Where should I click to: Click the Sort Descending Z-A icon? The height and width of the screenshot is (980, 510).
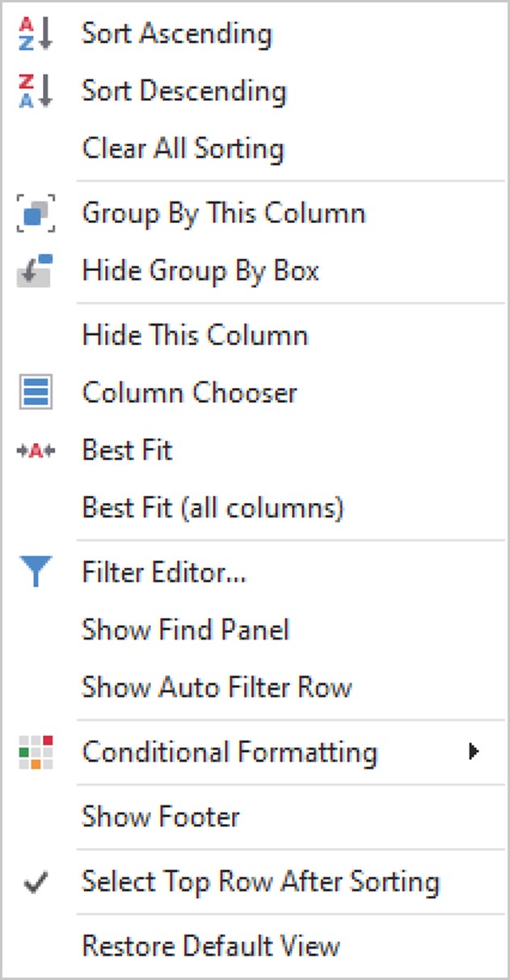tap(36, 91)
